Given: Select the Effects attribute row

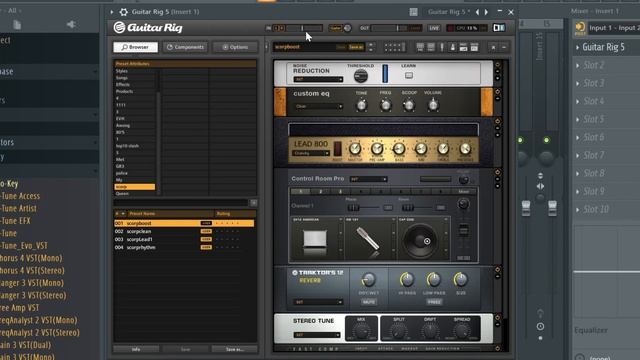Looking at the screenshot, I should tap(135, 84).
